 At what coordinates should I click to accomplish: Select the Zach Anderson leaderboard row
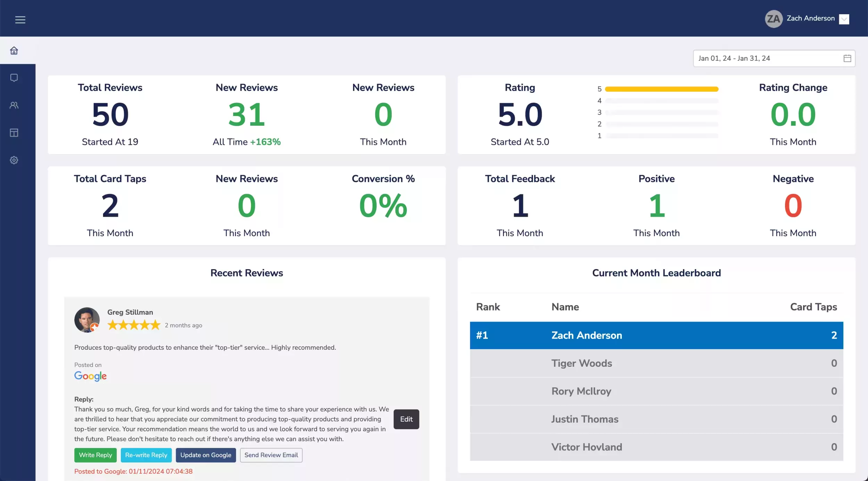tap(656, 335)
